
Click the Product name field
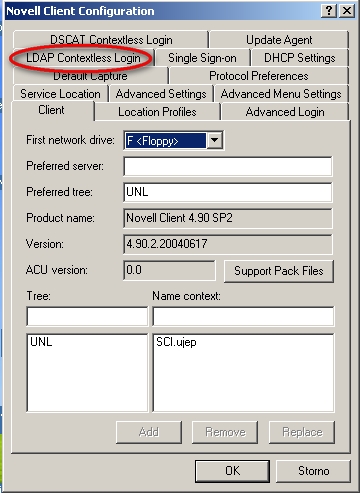(x=228, y=218)
